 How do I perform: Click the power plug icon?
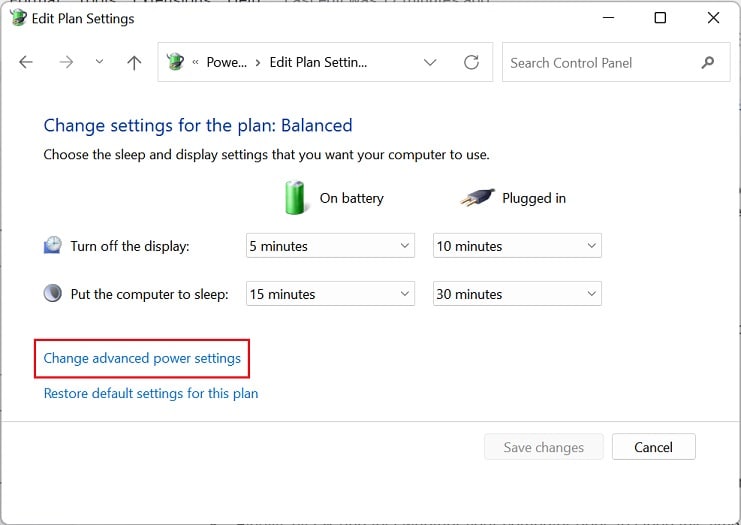pyautogui.click(x=477, y=197)
